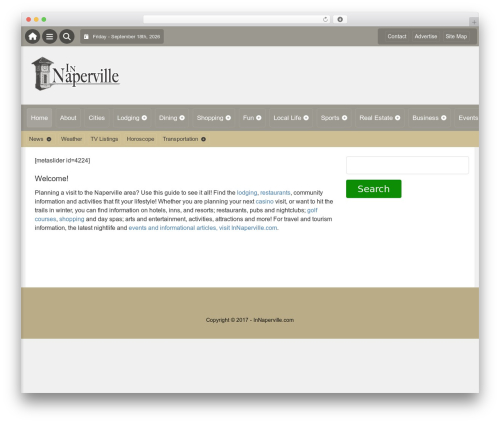The width and height of the screenshot is (500, 423).
Task: Expand the Sports menu arrow
Action: tap(345, 118)
